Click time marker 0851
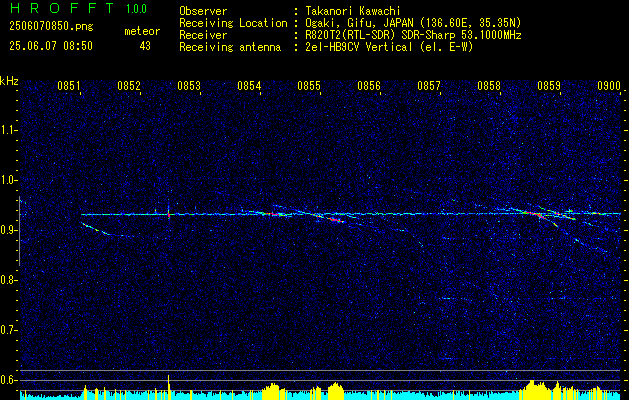629x400 pixels. coord(69,85)
